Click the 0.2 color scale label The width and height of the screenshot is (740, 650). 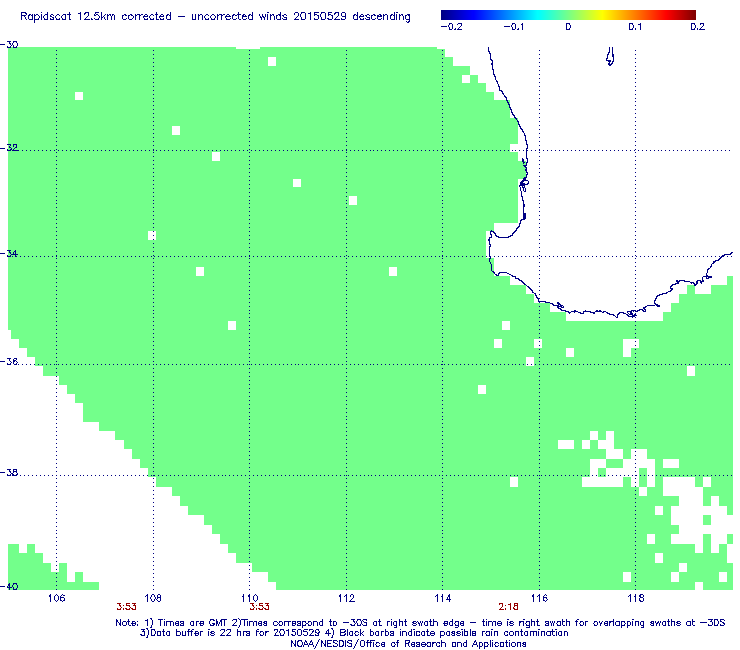[698, 27]
